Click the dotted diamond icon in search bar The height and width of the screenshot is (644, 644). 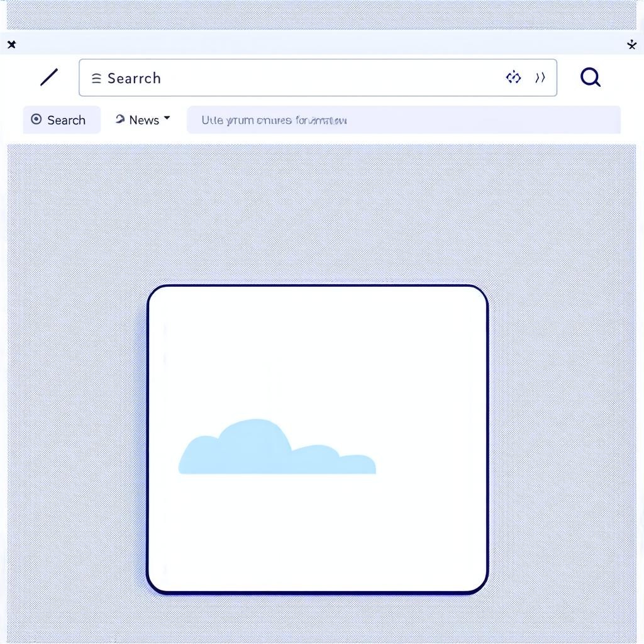pos(513,77)
